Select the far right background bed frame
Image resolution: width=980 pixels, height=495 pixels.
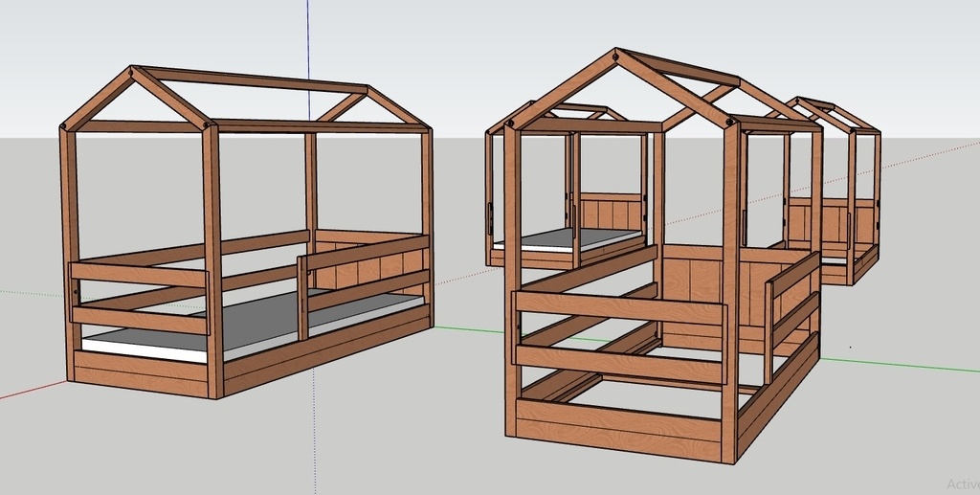pyautogui.click(x=835, y=191)
